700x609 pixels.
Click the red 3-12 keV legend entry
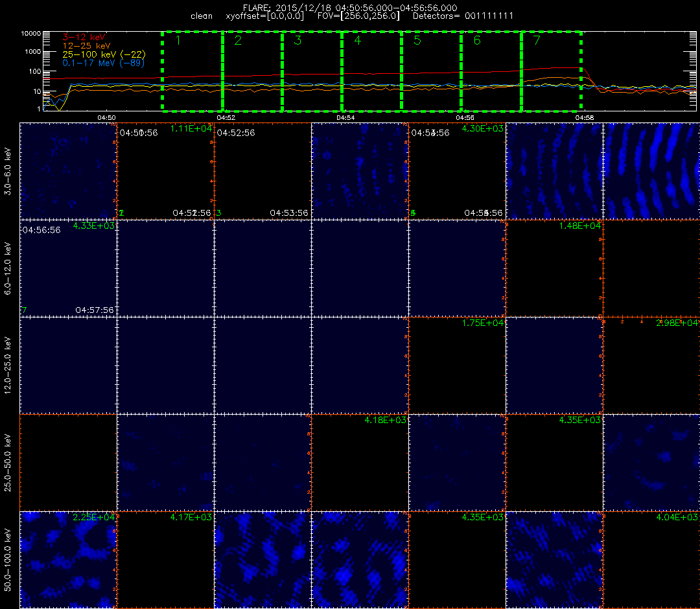[84, 38]
